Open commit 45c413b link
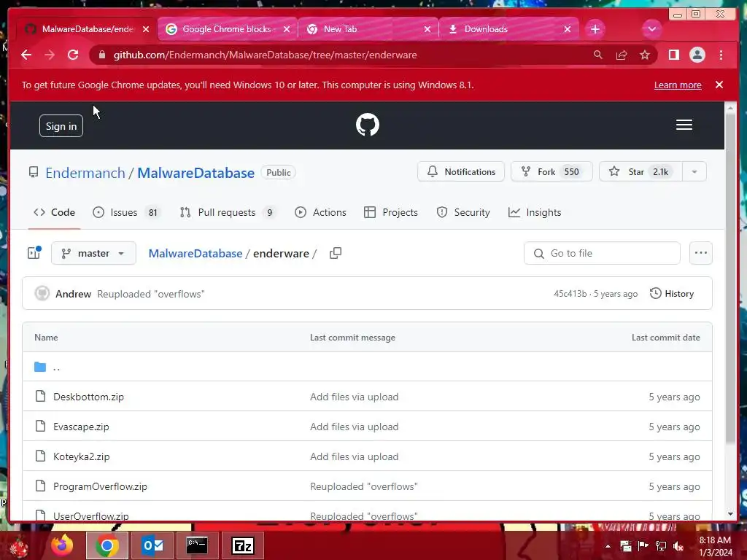This screenshot has width=747, height=560. click(570, 293)
